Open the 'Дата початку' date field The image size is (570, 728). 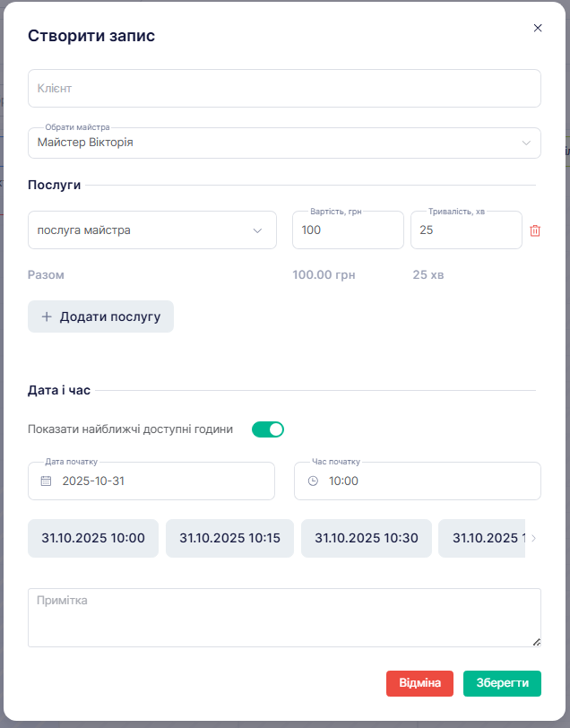(x=161, y=481)
